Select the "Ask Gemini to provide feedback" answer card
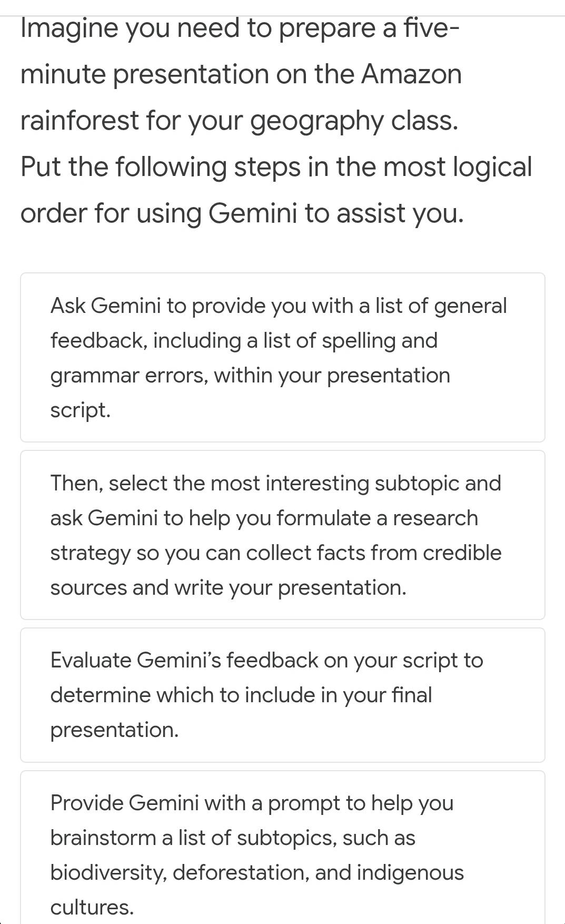Viewport: 565px width, 924px height. point(282,357)
